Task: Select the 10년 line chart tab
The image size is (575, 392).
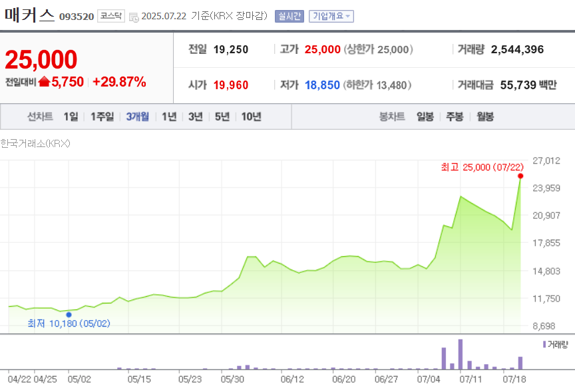Action: coord(251,116)
